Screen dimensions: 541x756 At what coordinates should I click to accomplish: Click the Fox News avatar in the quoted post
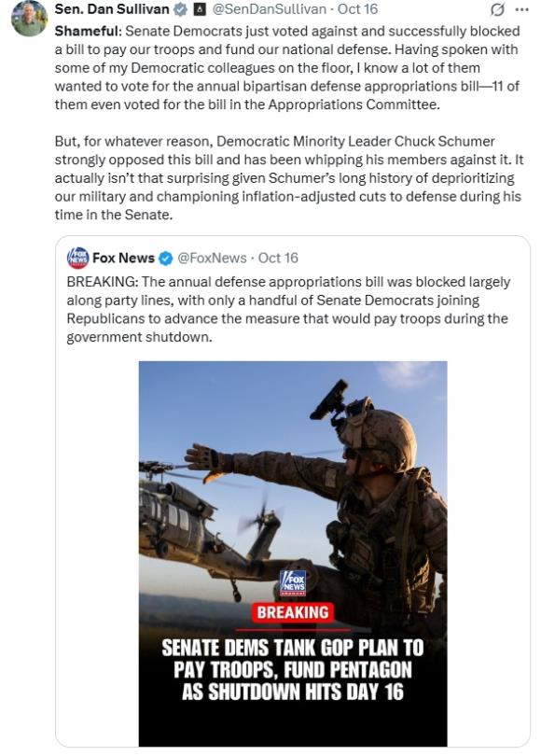tap(77, 258)
